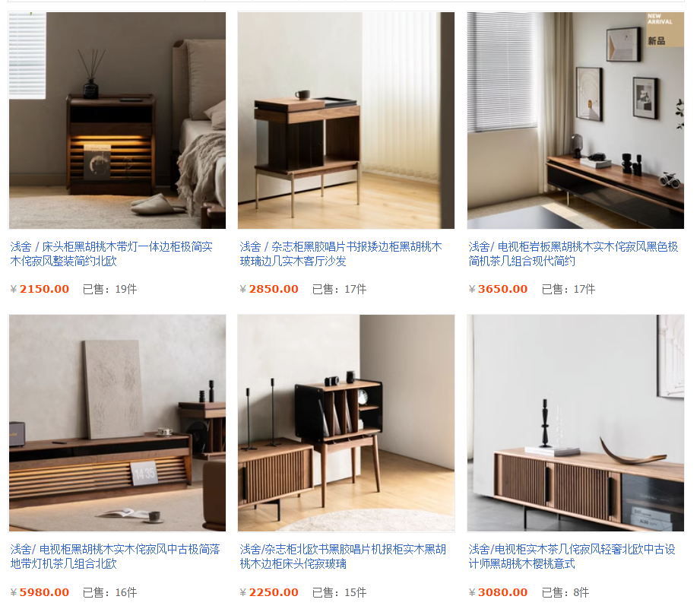Open link 浅舍 / 杂志柜黑胶唱片书报矮边柜
The height and width of the screenshot is (609, 700).
tap(341, 254)
